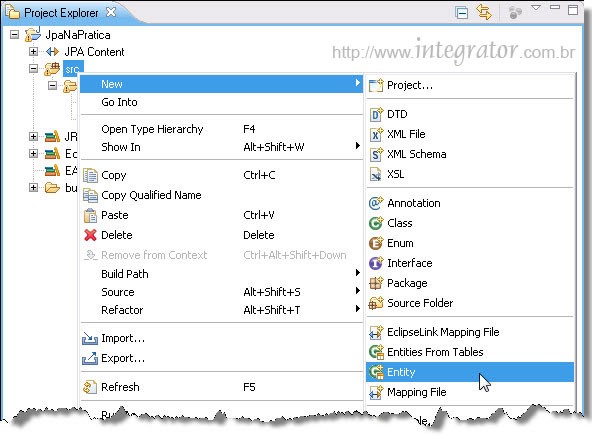Select the JPA Content tree item

tap(94, 52)
